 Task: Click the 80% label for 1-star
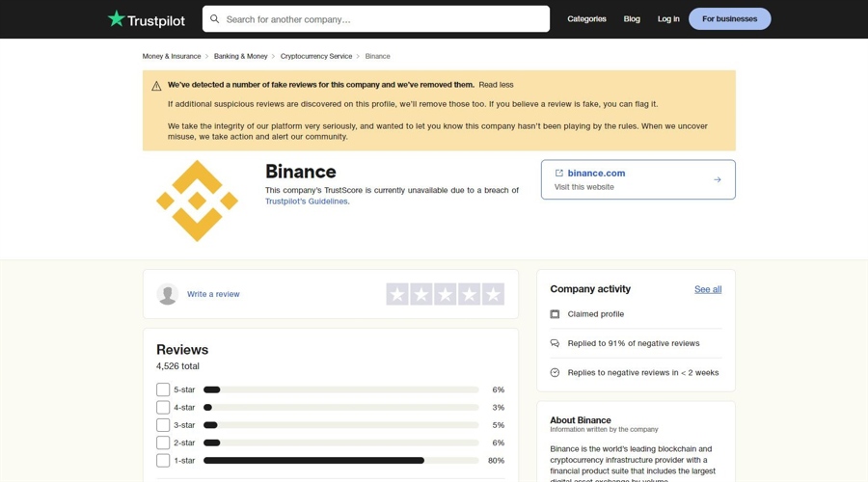pos(496,461)
